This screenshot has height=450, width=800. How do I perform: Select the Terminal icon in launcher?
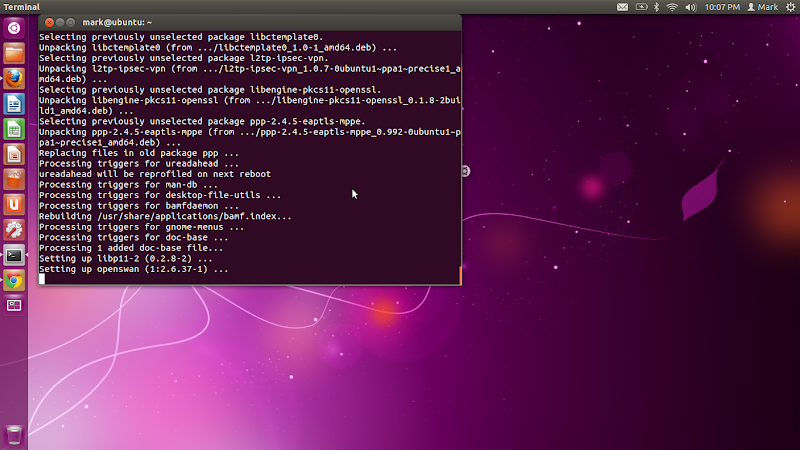[x=14, y=255]
